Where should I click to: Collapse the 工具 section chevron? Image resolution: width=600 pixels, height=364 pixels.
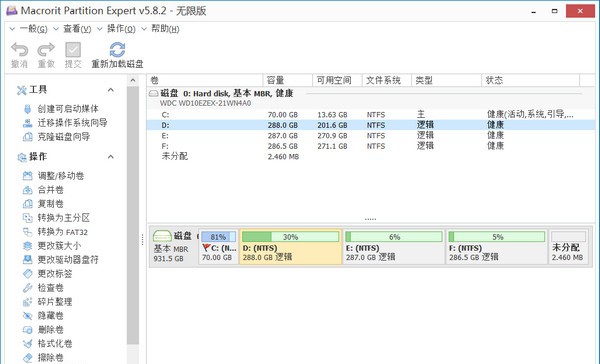(111, 90)
